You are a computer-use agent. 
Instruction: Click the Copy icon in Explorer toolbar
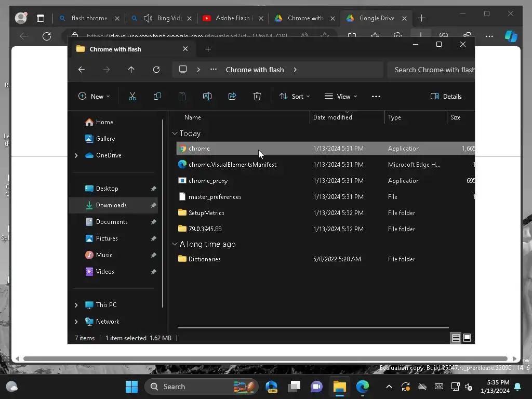[157, 96]
